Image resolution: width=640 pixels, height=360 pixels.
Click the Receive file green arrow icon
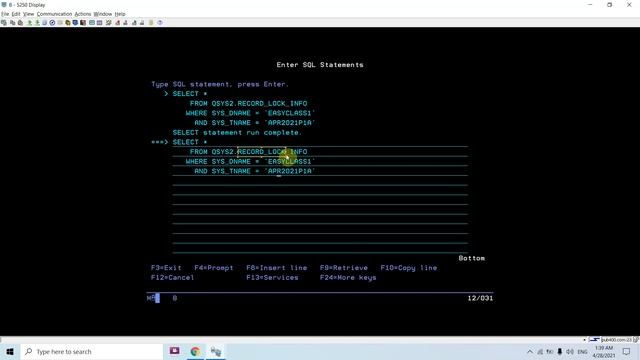click(x=37, y=23)
